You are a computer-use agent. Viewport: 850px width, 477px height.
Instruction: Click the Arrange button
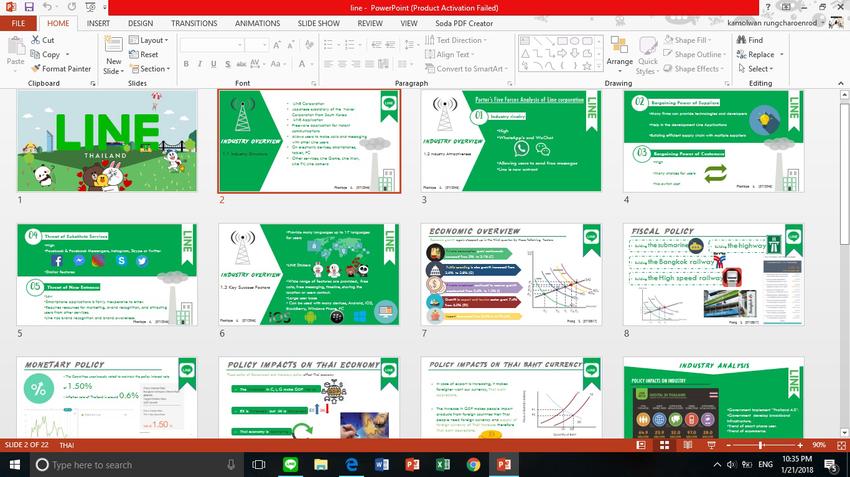tap(619, 54)
